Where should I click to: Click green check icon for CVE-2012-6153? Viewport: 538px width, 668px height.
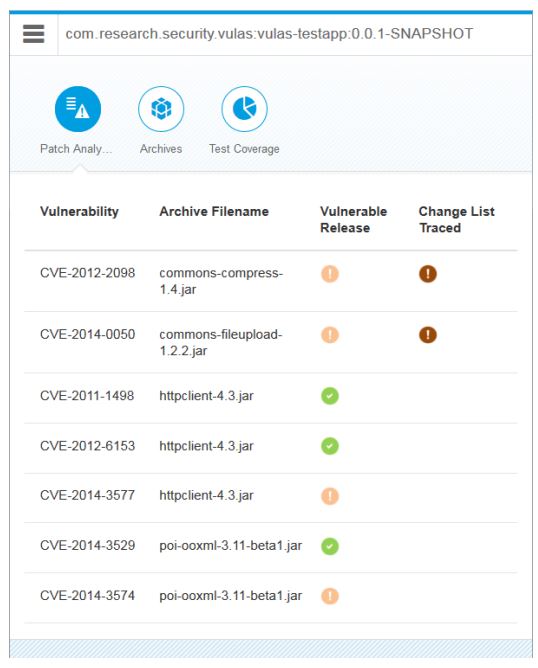(330, 446)
